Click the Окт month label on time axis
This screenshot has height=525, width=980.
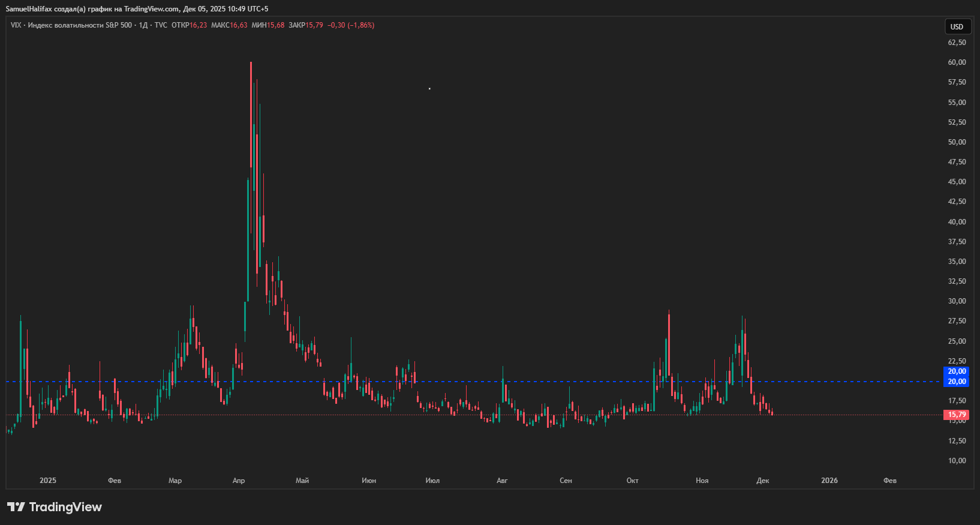[633, 481]
